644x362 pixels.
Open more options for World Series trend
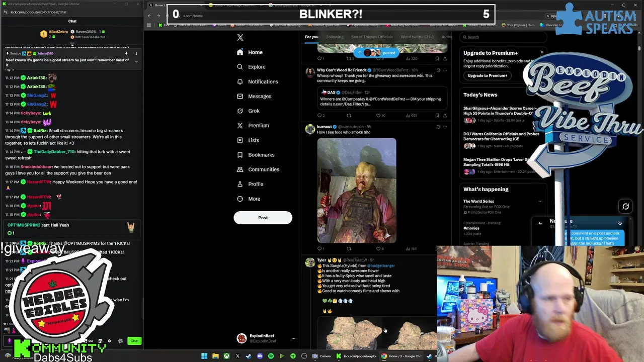pyautogui.click(x=540, y=201)
